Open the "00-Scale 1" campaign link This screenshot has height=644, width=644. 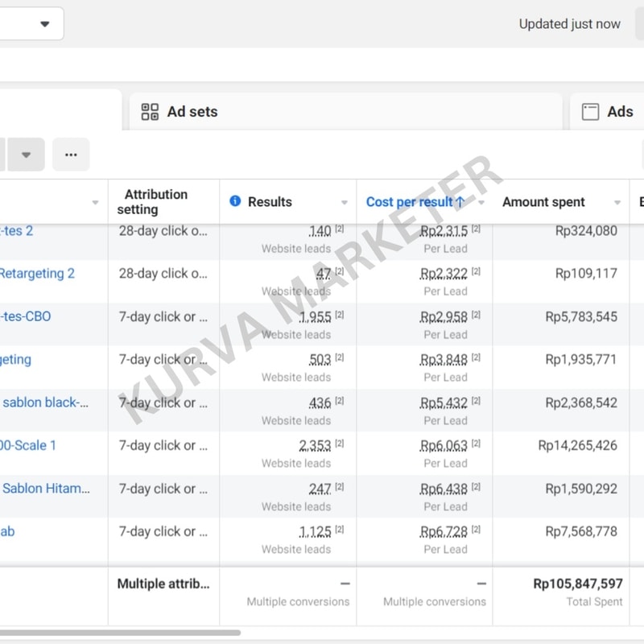pyautogui.click(x=28, y=445)
